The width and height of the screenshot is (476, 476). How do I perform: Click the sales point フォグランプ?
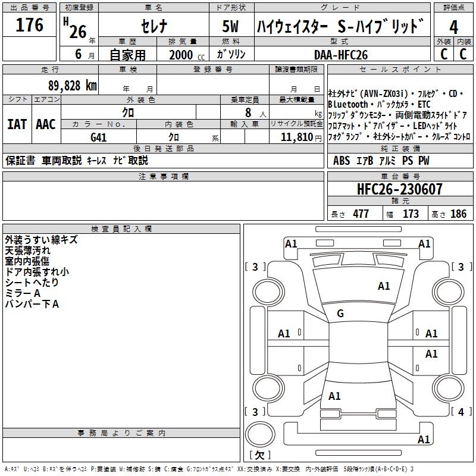345,137
